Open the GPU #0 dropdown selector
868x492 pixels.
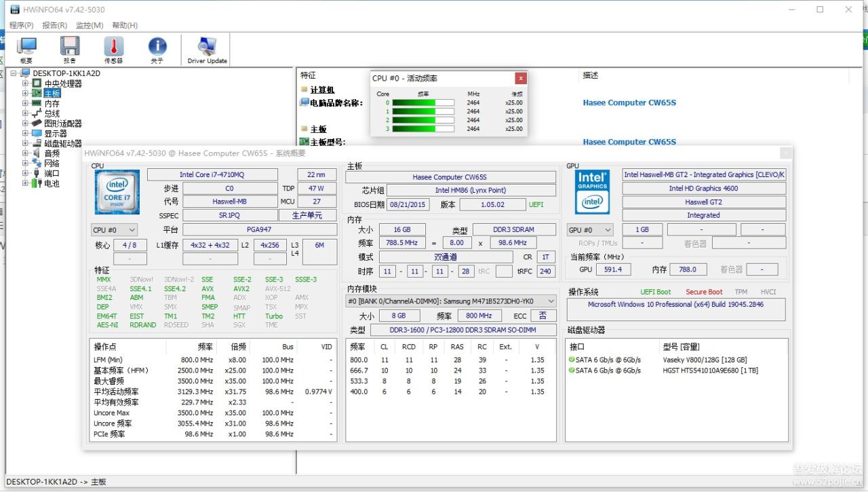[589, 229]
